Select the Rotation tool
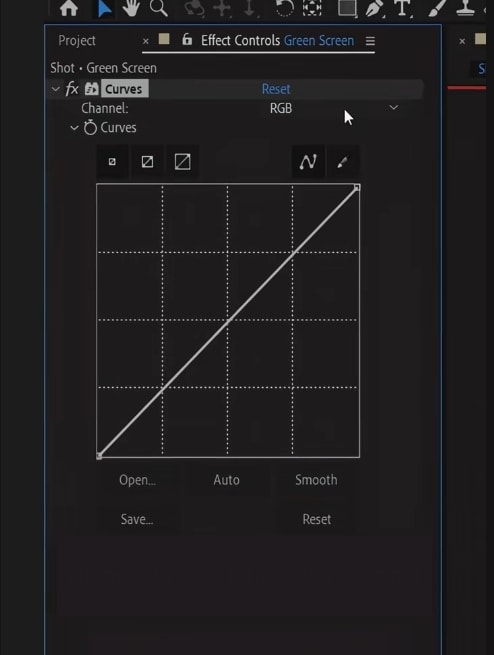This screenshot has height=655, width=494. [x=285, y=8]
